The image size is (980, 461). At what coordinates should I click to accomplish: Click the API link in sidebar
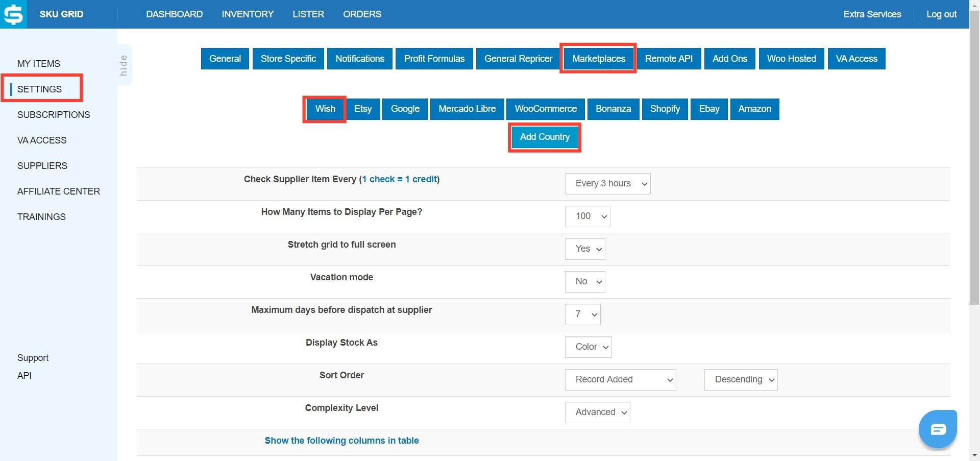tap(24, 376)
